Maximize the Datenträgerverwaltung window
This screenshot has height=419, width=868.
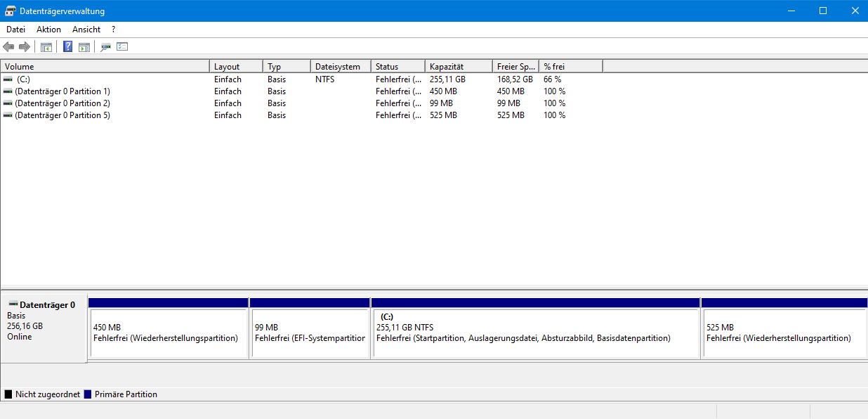(823, 11)
